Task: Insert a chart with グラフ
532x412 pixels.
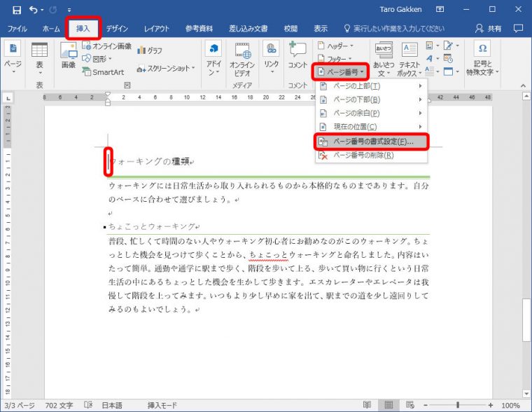Action: coord(150,50)
